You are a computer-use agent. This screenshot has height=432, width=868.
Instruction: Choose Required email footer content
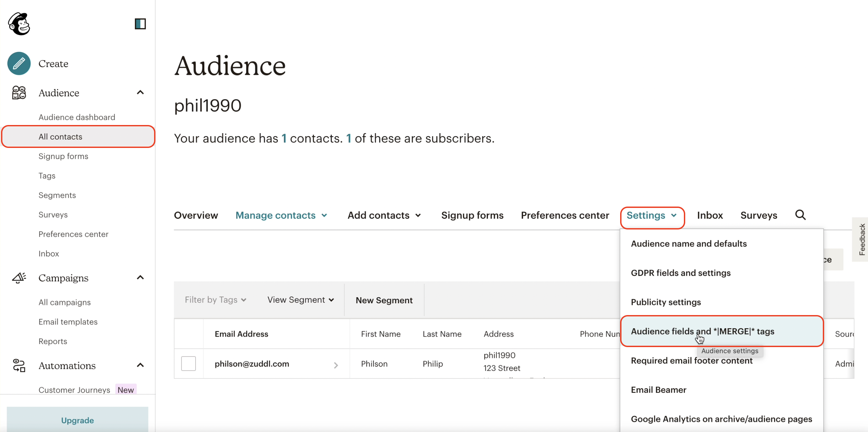pyautogui.click(x=722, y=361)
